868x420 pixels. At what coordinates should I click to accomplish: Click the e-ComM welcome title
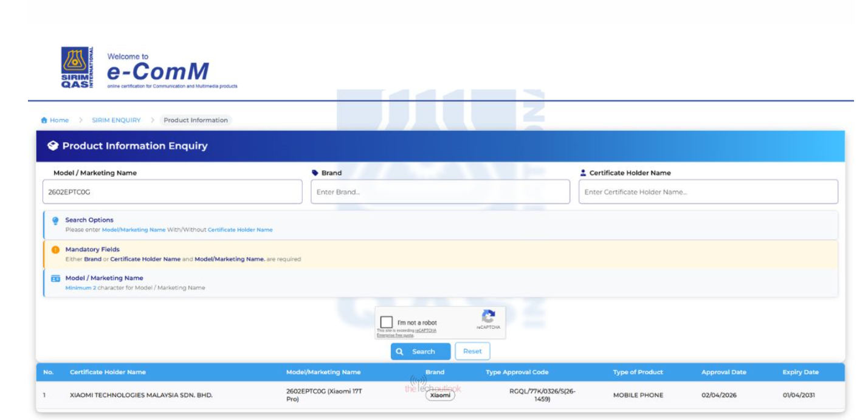point(157,72)
